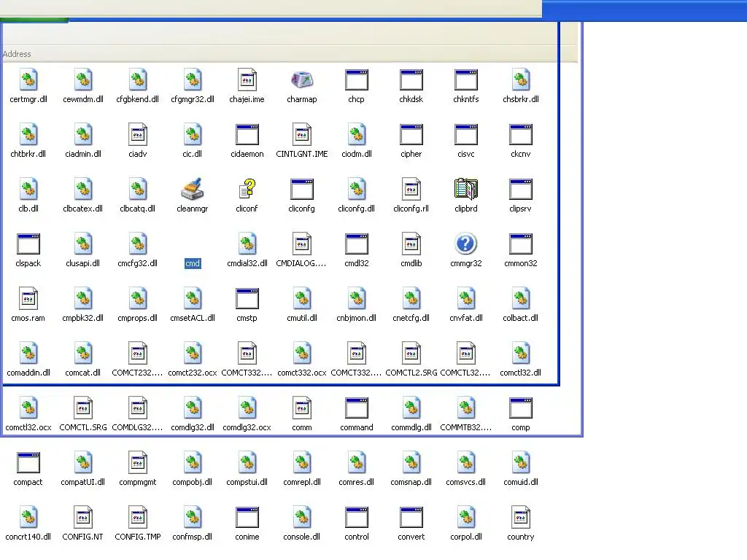Click the comm file icon
This screenshot has height=560, width=747.
[x=301, y=408]
